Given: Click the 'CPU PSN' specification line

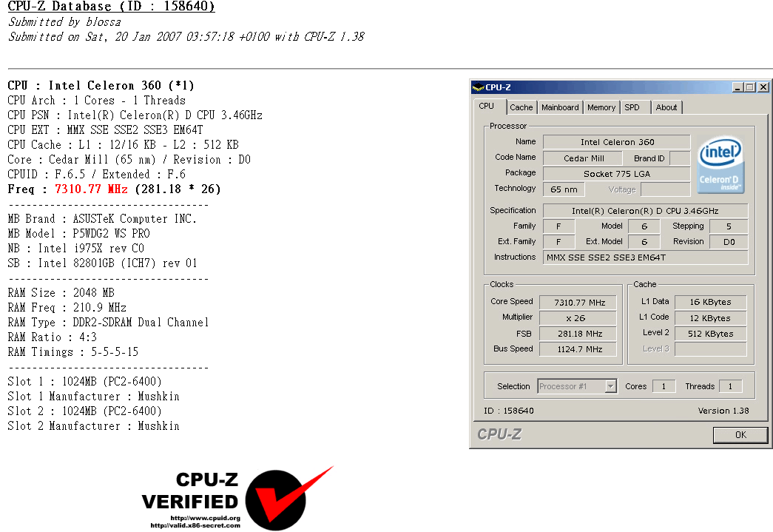Looking at the screenshot, I should (135, 115).
